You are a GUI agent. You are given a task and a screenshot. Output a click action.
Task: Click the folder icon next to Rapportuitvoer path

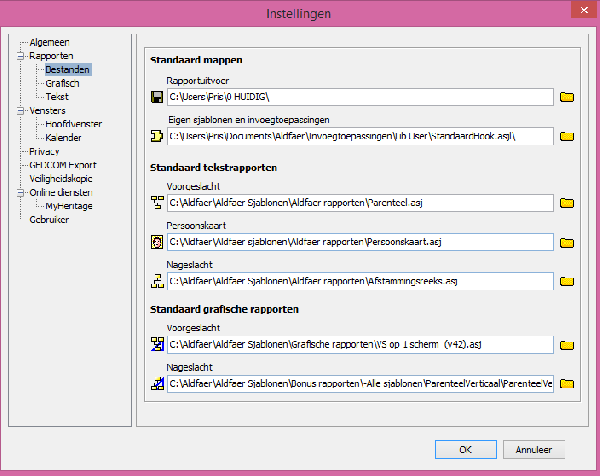coord(567,97)
